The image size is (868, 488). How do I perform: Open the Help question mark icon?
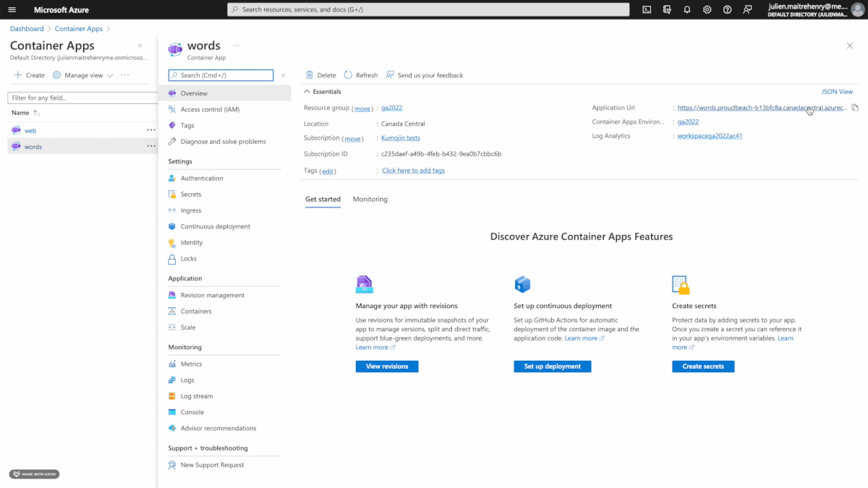tap(727, 9)
